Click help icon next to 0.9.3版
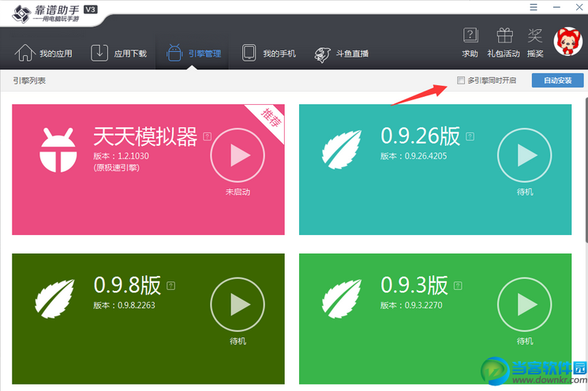588x391 pixels. tap(458, 285)
